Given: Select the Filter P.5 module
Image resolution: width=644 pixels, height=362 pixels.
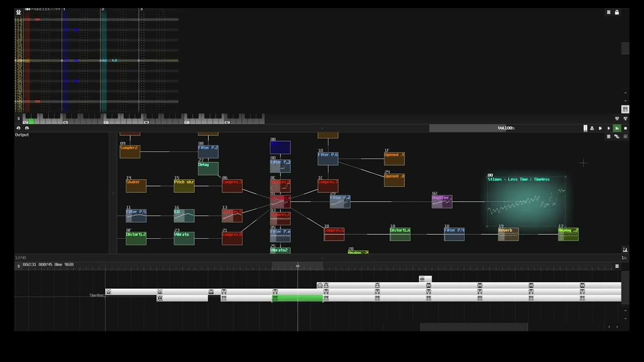Looking at the screenshot, I should click(x=136, y=216).
